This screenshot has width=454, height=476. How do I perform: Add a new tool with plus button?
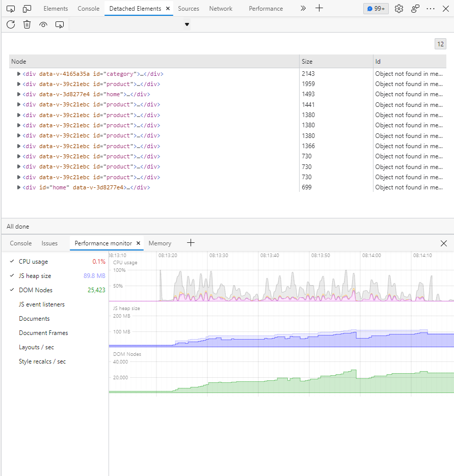[191, 243]
